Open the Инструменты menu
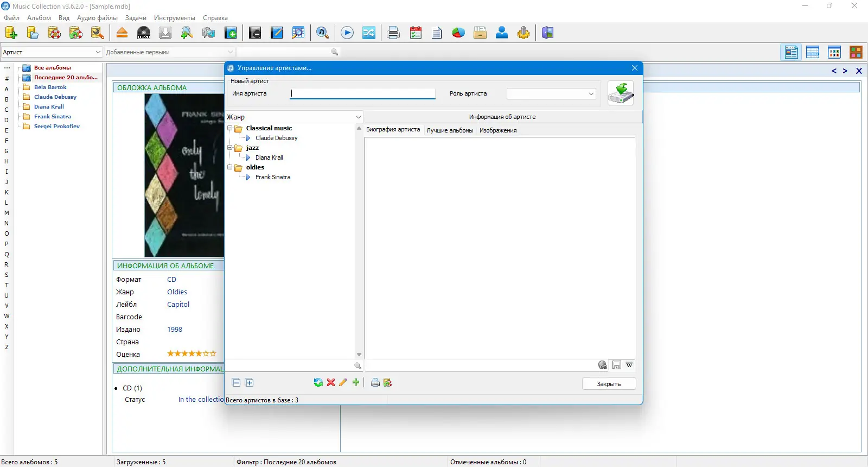Image resolution: width=868 pixels, height=467 pixels. [x=175, y=18]
